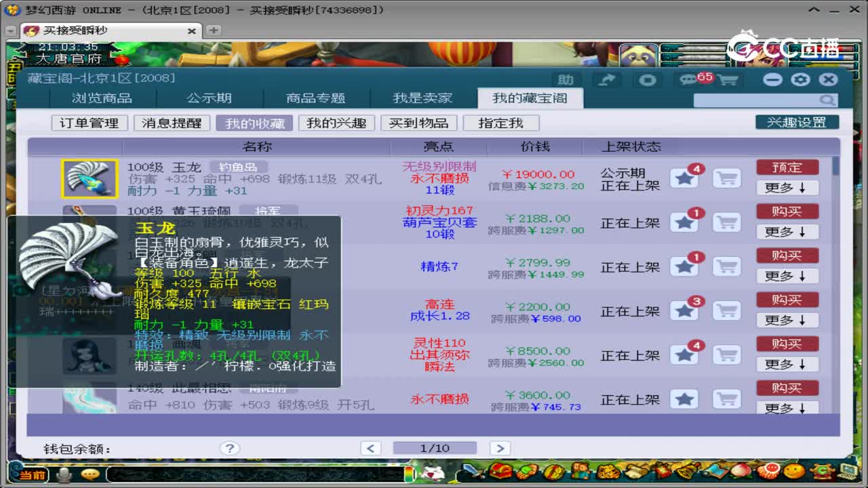Click the computer system icon in game toolbar
The image size is (868, 488).
pyautogui.click(x=848, y=470)
